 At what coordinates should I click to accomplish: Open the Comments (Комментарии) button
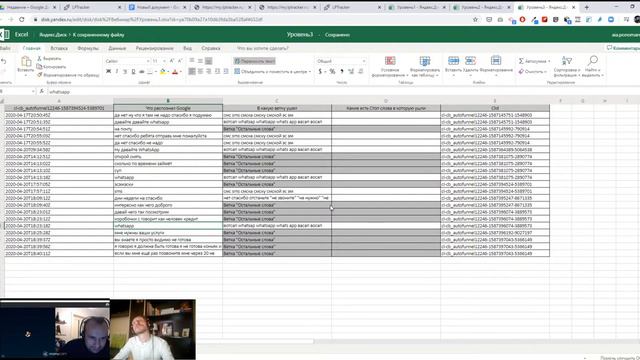623,48
